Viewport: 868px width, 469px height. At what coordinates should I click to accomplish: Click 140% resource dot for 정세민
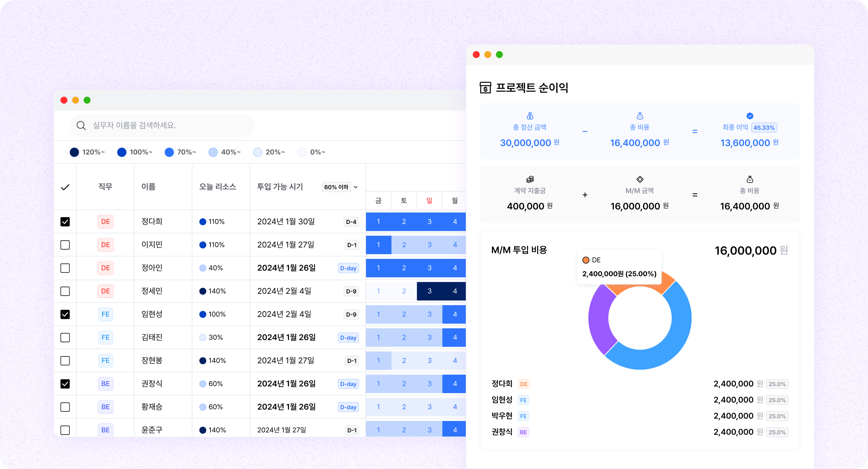tap(203, 291)
